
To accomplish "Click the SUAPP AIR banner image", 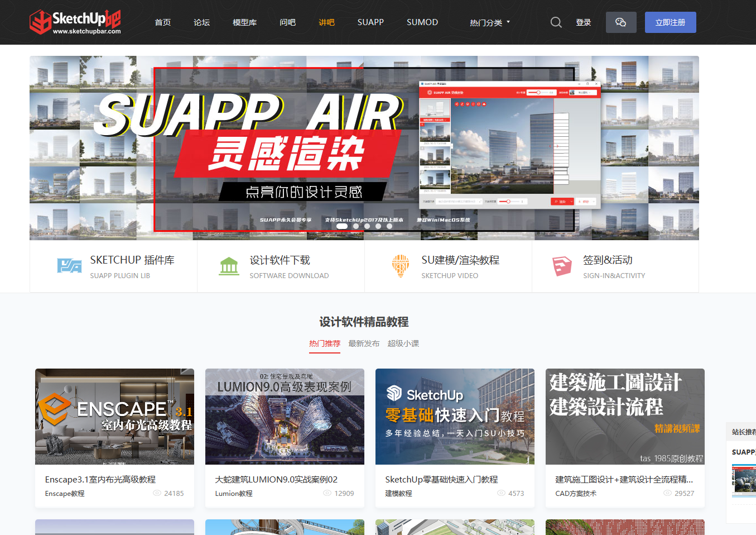I will pos(364,148).
